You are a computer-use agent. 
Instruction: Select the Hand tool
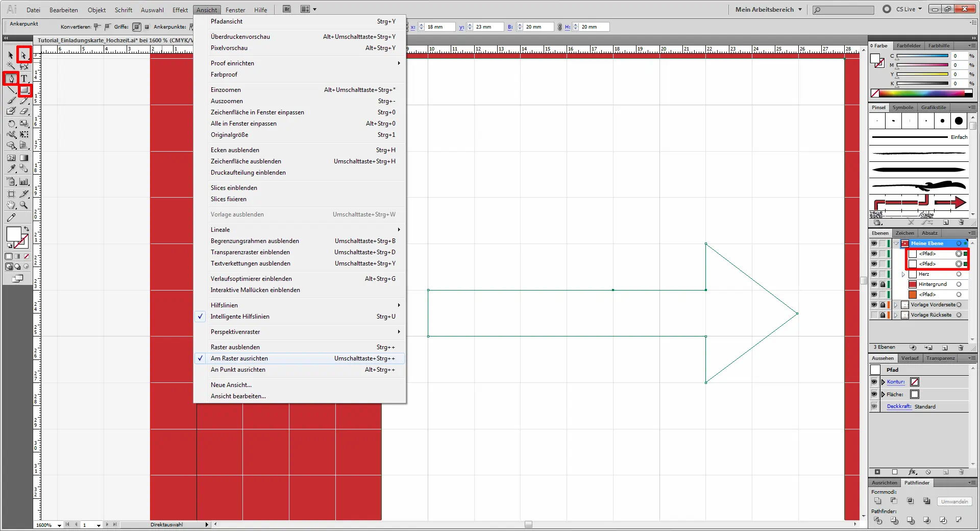(x=11, y=205)
